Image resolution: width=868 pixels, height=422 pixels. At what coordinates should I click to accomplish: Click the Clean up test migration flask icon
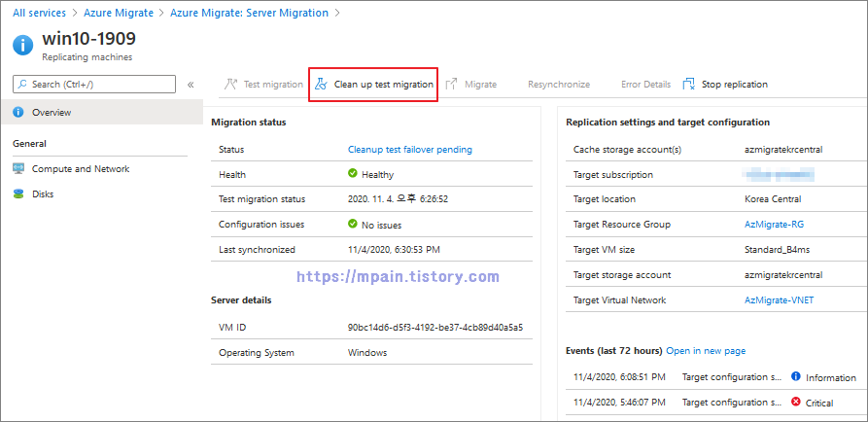[321, 85]
